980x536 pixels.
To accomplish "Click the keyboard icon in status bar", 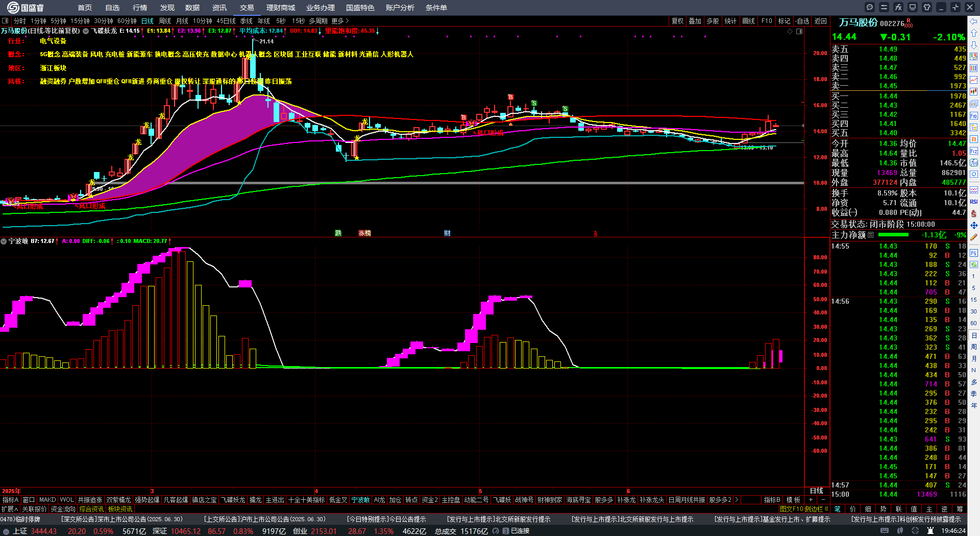I will click(885, 531).
